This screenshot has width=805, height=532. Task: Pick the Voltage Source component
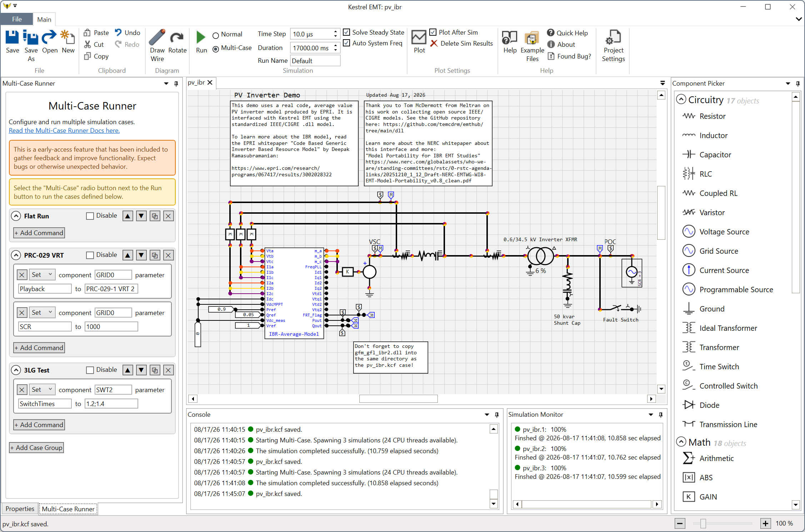pos(724,232)
